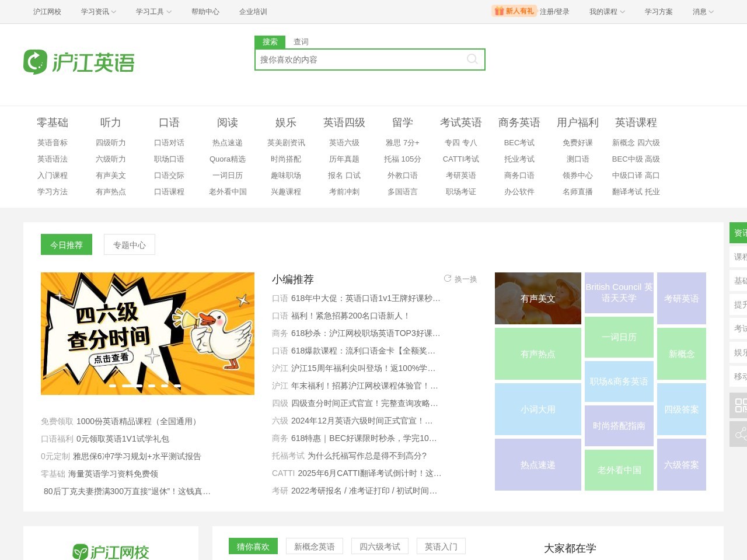Click the 沪江英语 green logo icon
Screen dimensions: 747x560
pyautogui.click(x=36, y=61)
